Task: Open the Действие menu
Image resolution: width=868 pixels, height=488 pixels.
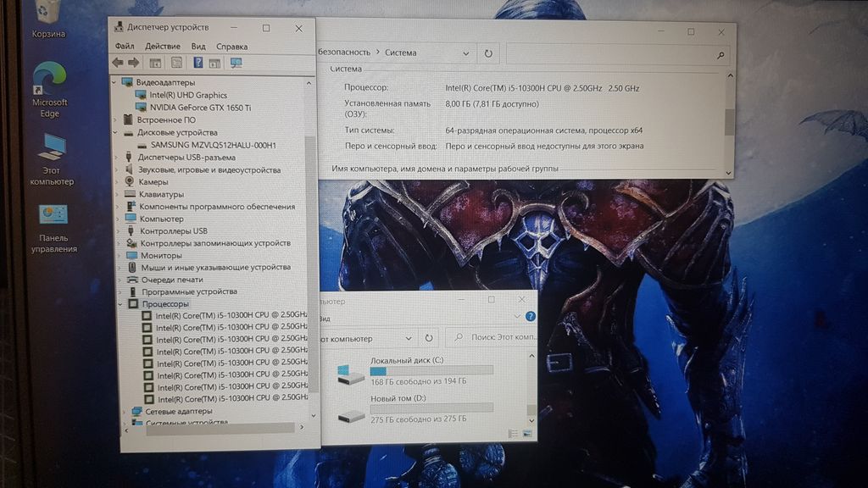Action: pyautogui.click(x=162, y=47)
